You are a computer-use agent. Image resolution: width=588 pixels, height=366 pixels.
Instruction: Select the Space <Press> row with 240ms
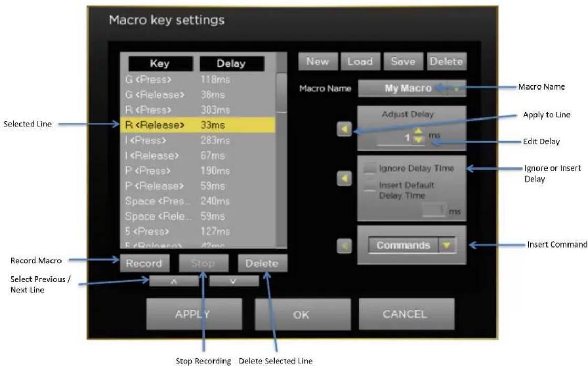(x=198, y=201)
